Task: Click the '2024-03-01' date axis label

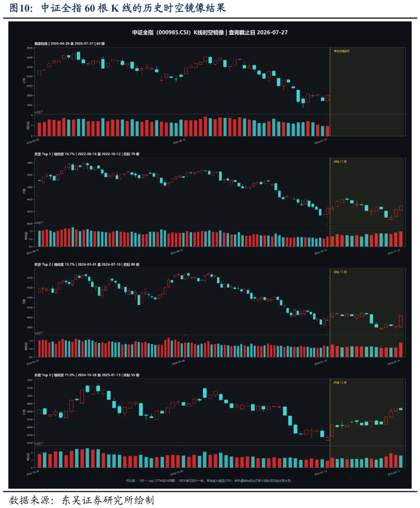Action: (x=33, y=362)
